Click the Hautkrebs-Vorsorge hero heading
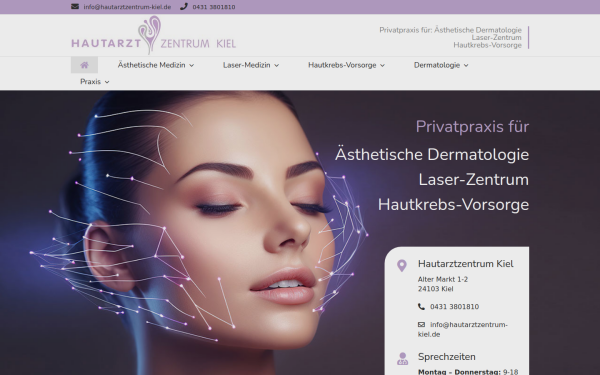The width and height of the screenshot is (600, 375). click(453, 205)
